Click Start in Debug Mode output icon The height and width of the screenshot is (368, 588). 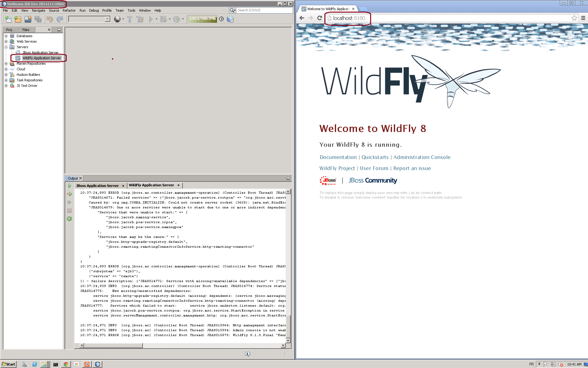(x=69, y=194)
